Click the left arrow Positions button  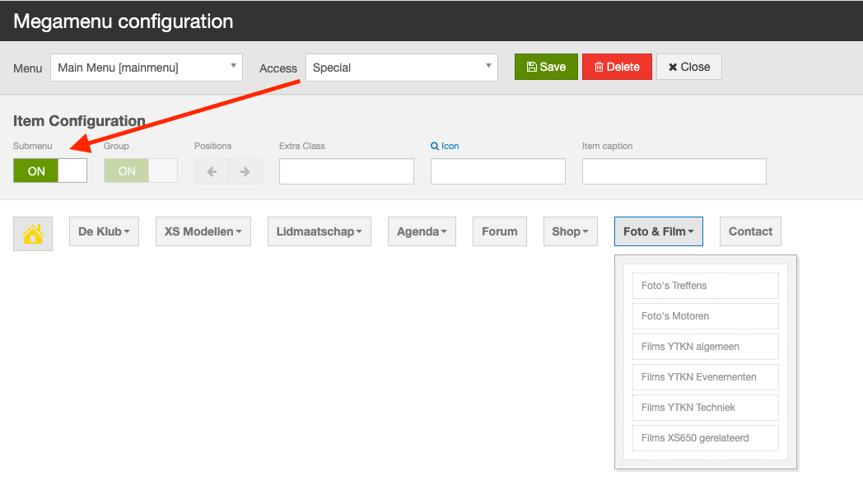212,171
